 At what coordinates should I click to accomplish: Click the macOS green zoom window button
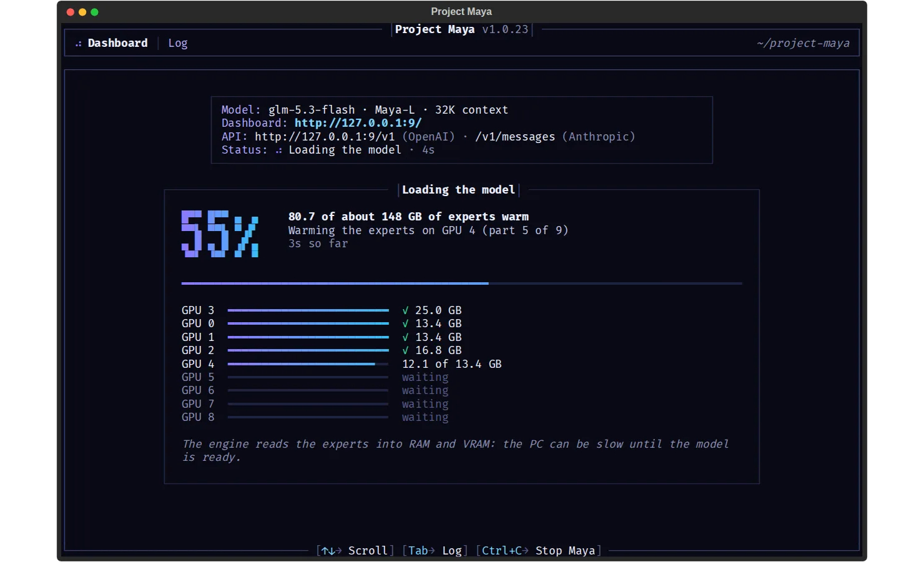point(94,12)
